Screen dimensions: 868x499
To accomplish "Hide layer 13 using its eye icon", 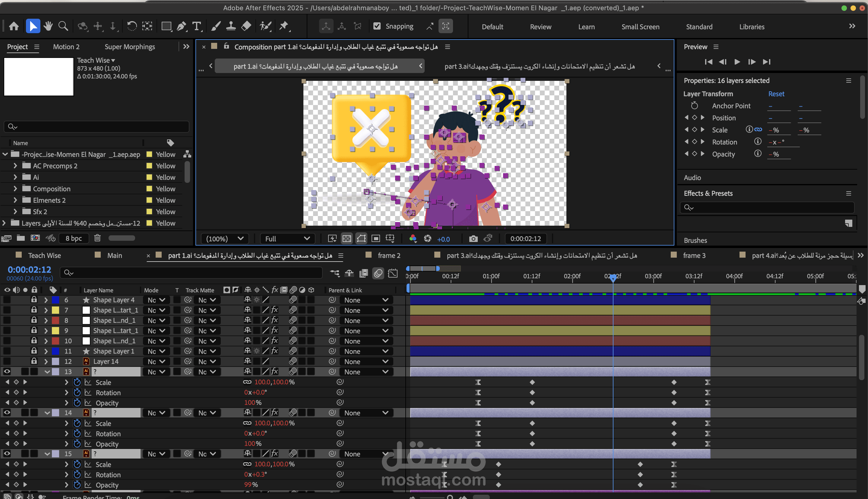I will [7, 371].
